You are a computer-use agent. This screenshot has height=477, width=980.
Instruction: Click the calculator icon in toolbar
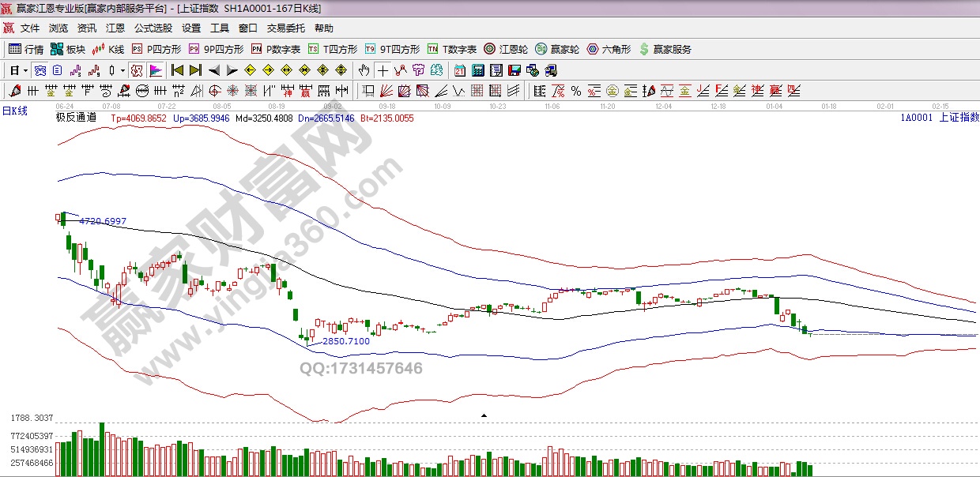point(477,70)
